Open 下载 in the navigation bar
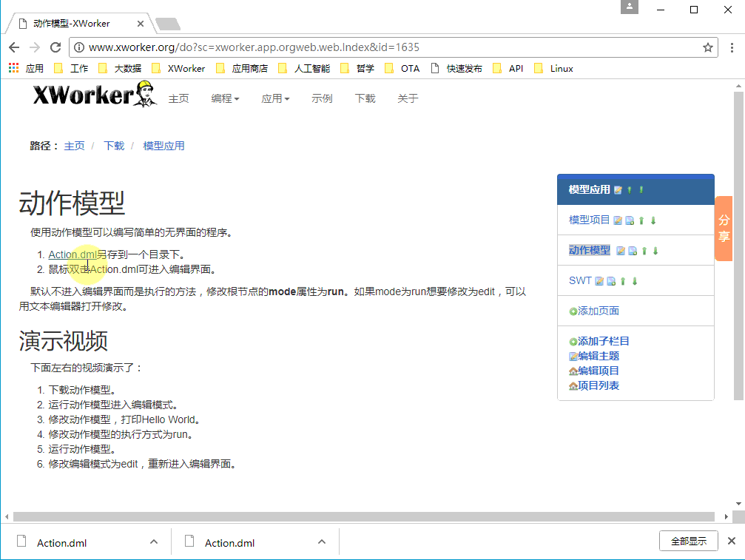 click(x=365, y=98)
